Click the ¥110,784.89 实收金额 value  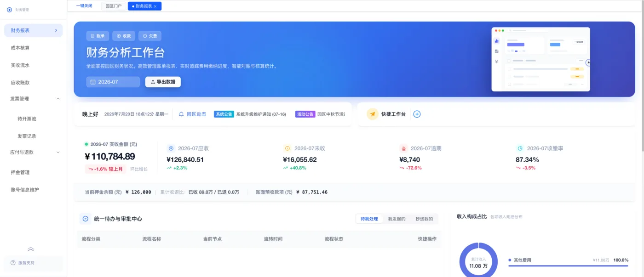110,157
